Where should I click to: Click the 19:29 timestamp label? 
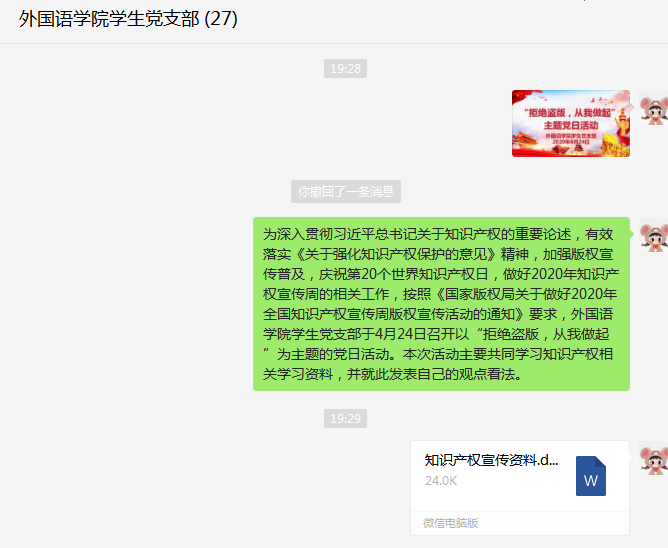tap(345, 418)
